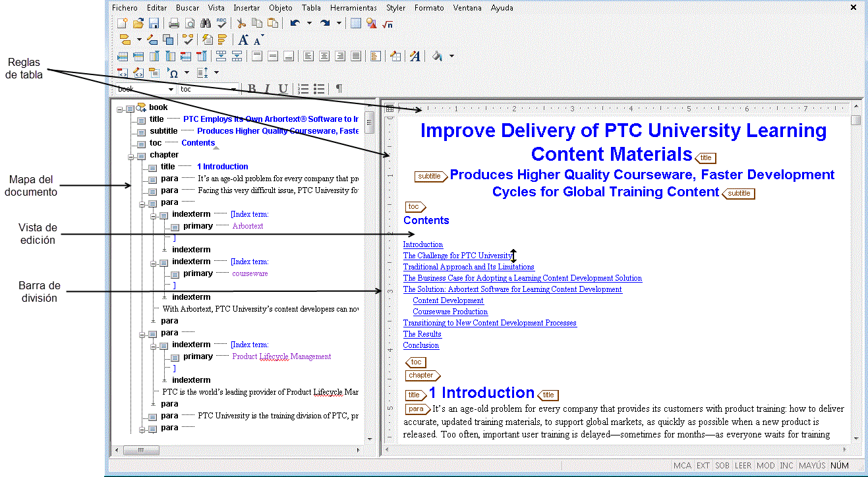This screenshot has height=477, width=868.
Task: Save the document with the floppy disk icon
Action: pos(154,23)
